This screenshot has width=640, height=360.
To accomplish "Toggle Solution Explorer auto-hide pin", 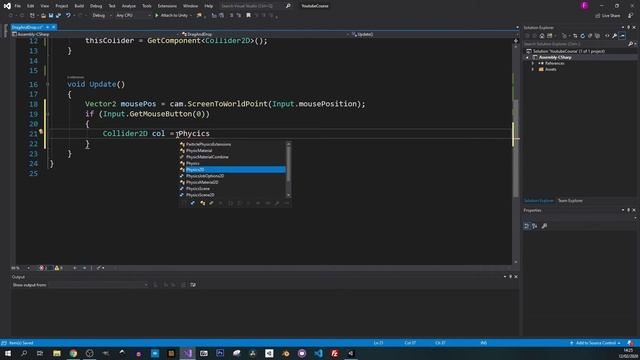I will click(x=629, y=28).
